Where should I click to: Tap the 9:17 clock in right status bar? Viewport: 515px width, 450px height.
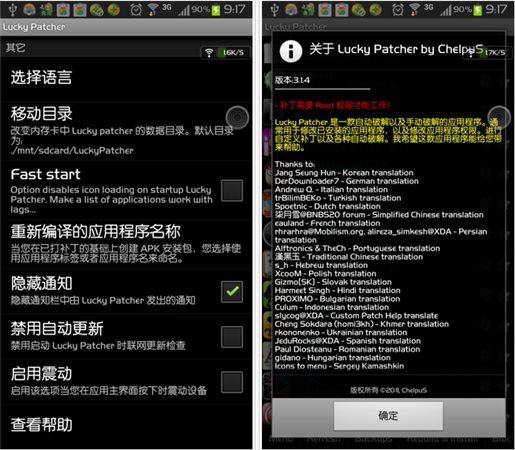[496, 9]
